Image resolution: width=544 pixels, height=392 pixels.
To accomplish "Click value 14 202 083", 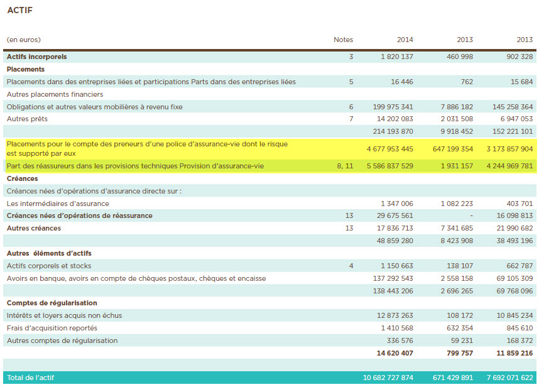I will [395, 119].
